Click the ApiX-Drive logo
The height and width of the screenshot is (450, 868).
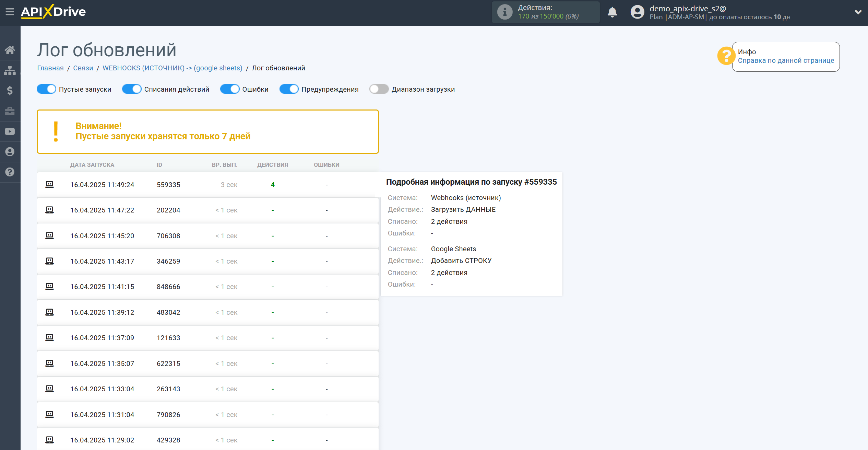[53, 12]
